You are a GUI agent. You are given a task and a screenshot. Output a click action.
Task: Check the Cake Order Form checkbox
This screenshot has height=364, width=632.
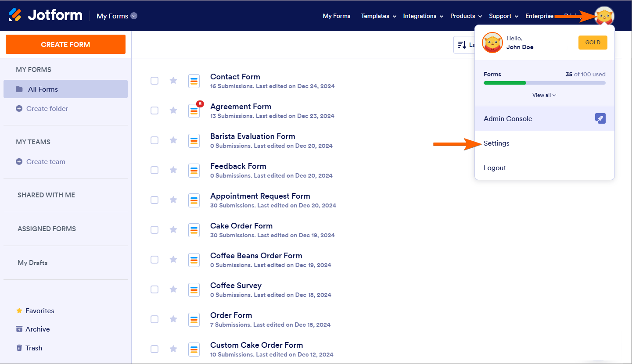(154, 230)
